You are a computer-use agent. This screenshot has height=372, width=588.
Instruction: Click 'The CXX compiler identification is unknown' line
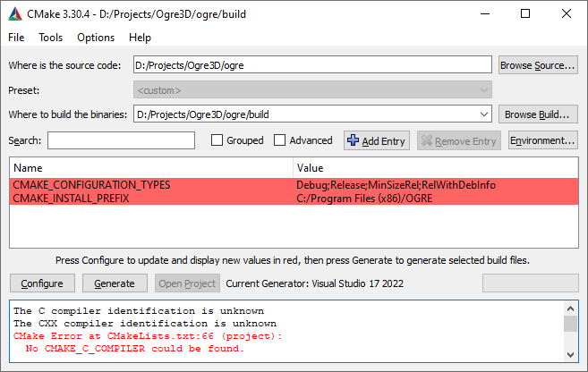(145, 324)
